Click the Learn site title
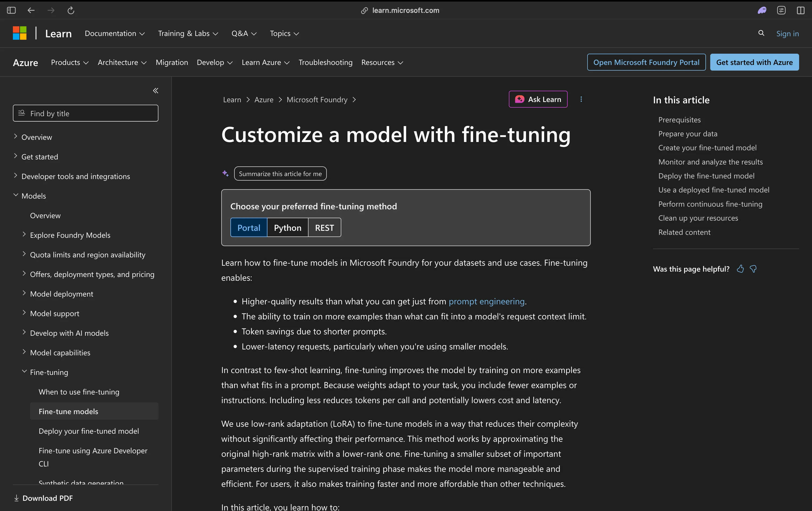 58,33
